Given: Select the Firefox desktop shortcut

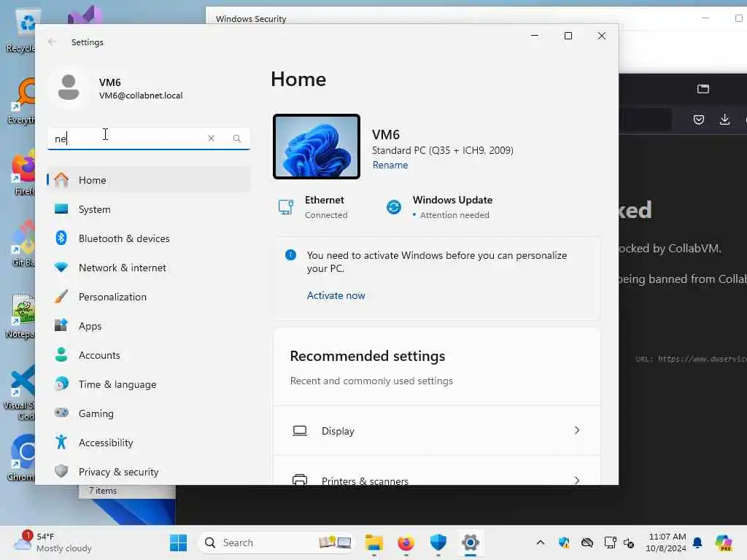Looking at the screenshot, I should (23, 174).
